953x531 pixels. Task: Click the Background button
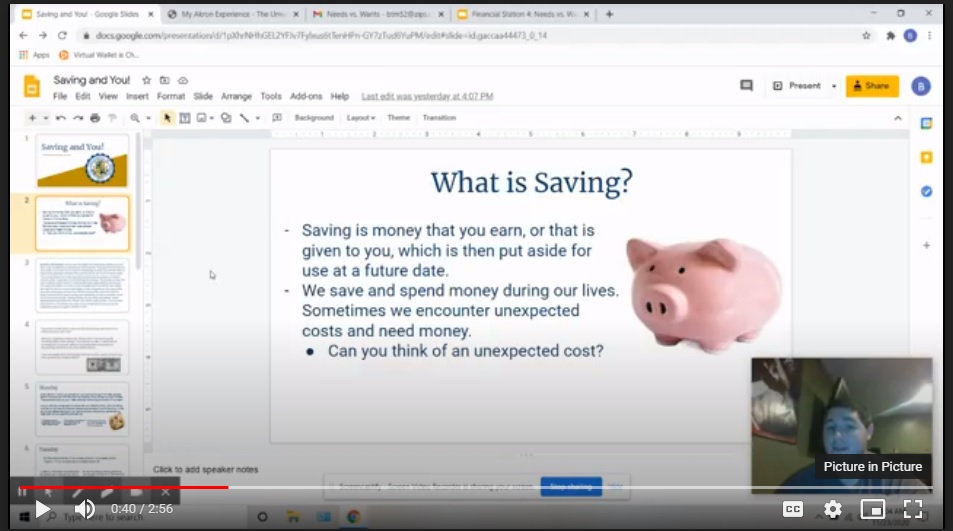coord(314,118)
